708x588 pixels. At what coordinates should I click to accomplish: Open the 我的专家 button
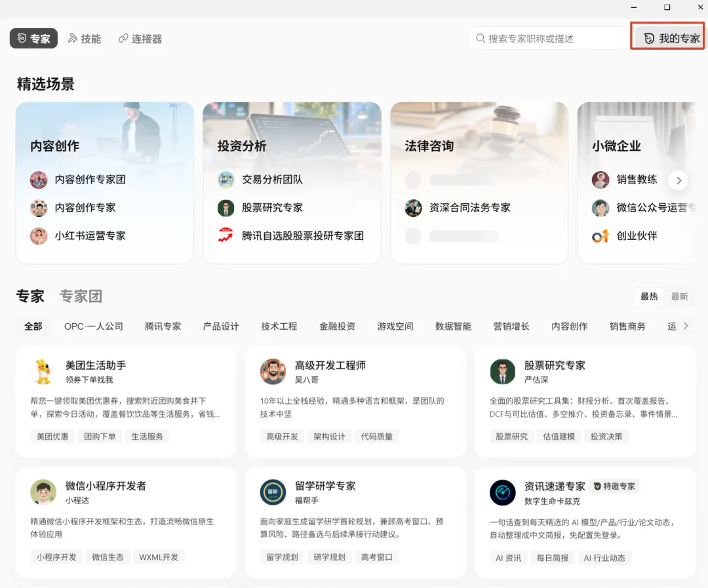coord(669,39)
